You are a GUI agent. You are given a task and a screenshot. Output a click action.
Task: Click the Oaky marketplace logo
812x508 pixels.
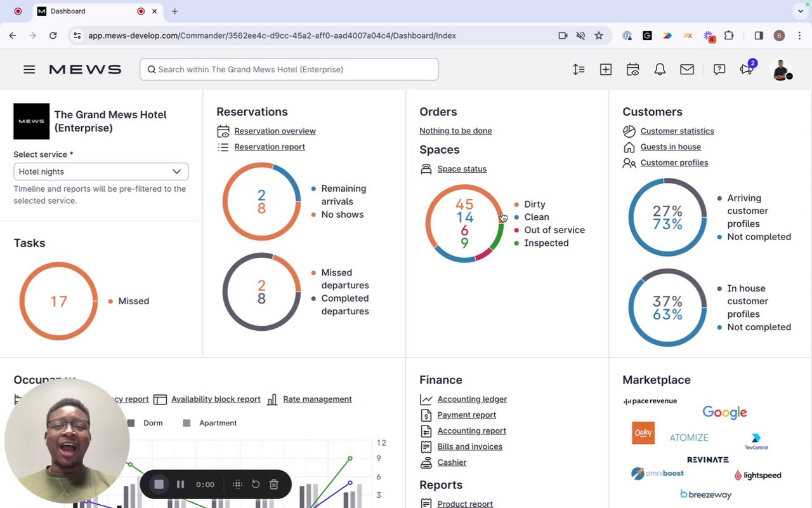pyautogui.click(x=643, y=433)
